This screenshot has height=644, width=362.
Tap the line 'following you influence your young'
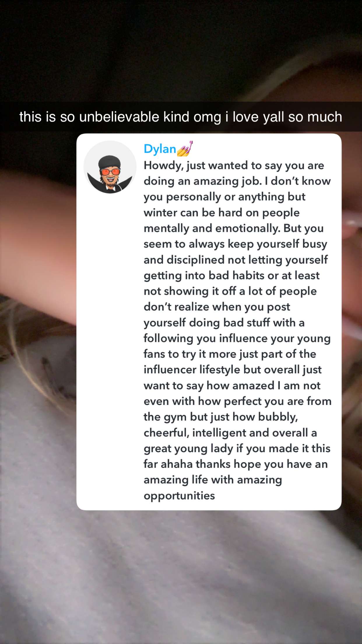(x=237, y=339)
